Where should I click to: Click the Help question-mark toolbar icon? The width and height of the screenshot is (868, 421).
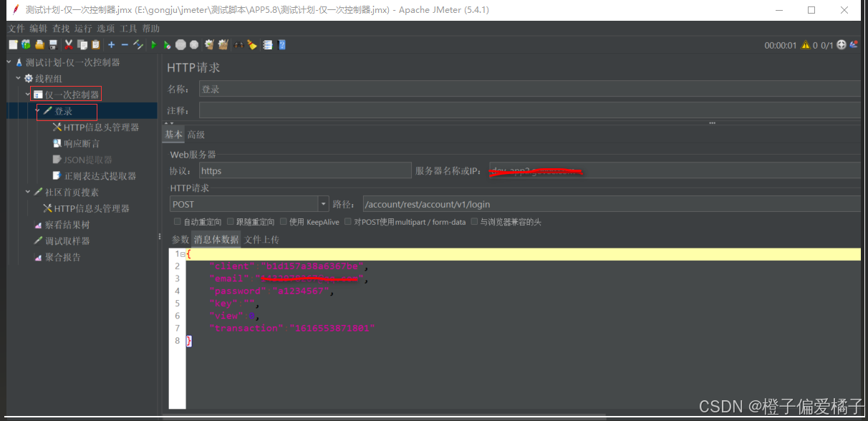281,44
